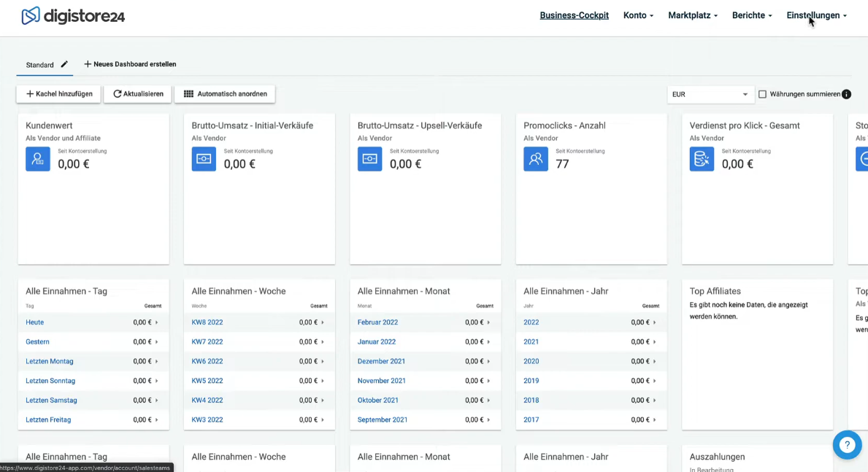Click arrow in Letzten Freitag row
Screen dimensions: 868x472
[157, 420]
